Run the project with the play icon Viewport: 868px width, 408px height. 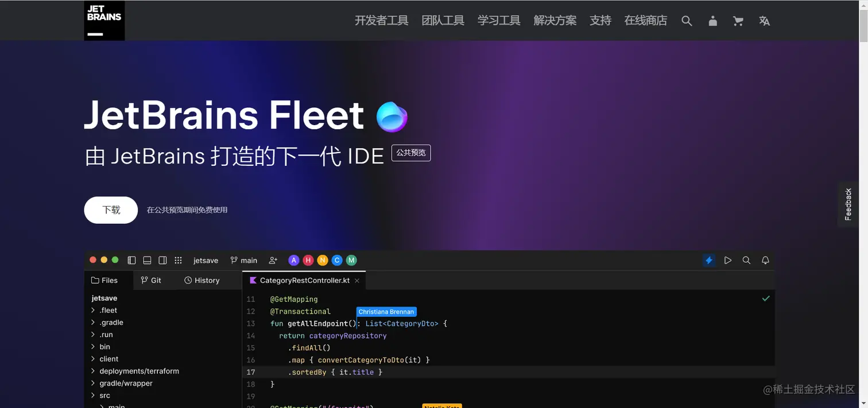point(728,260)
